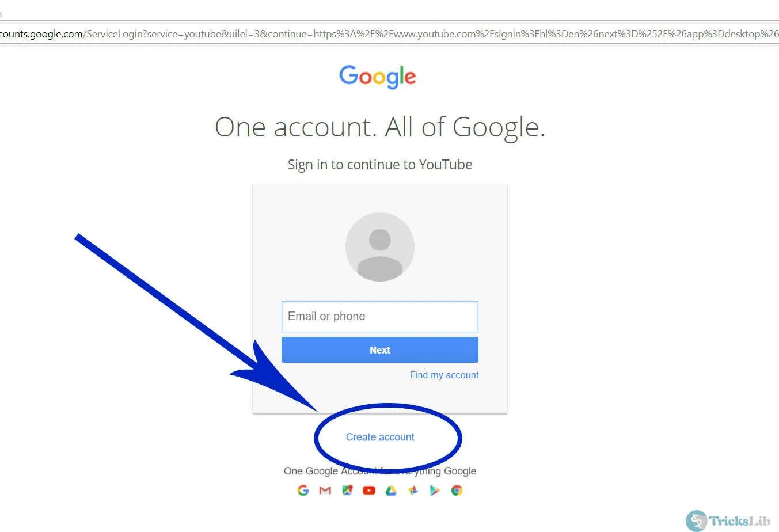This screenshot has height=532, width=779.
Task: Click the accounts.google.com domain in URL
Action: click(41, 34)
